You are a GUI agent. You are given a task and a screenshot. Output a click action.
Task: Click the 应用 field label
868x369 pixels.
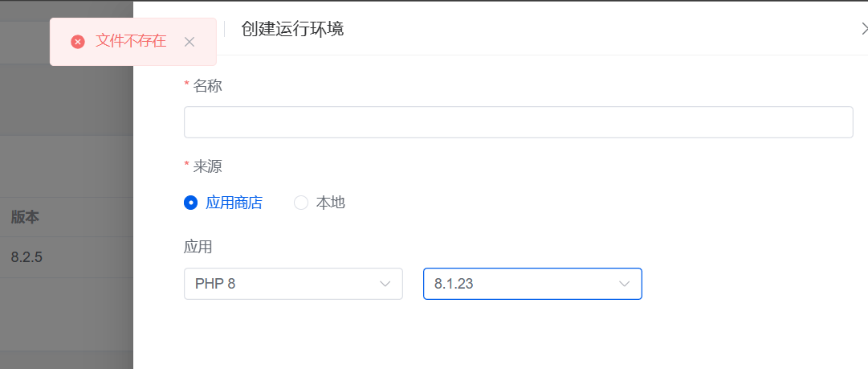coord(198,247)
